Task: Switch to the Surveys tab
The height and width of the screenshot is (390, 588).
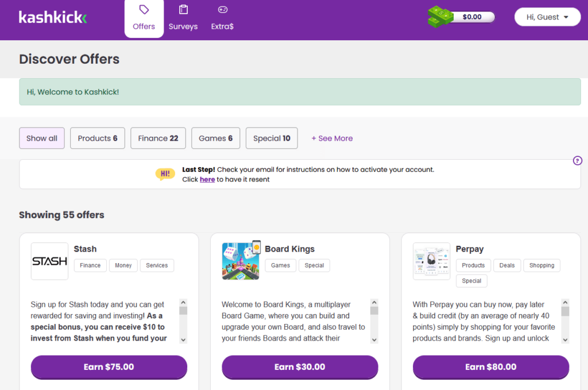Action: coord(183,19)
